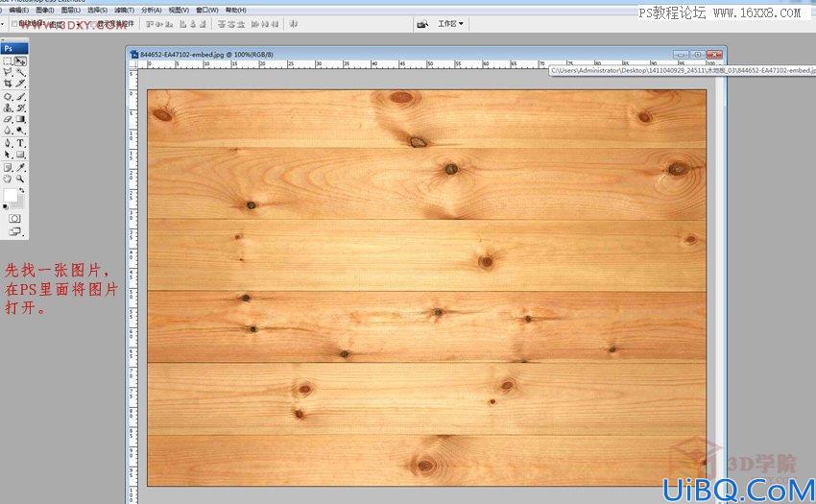Screen dimensions: 816x504
Task: Open the foreground color picker
Action: pyautogui.click(x=10, y=196)
